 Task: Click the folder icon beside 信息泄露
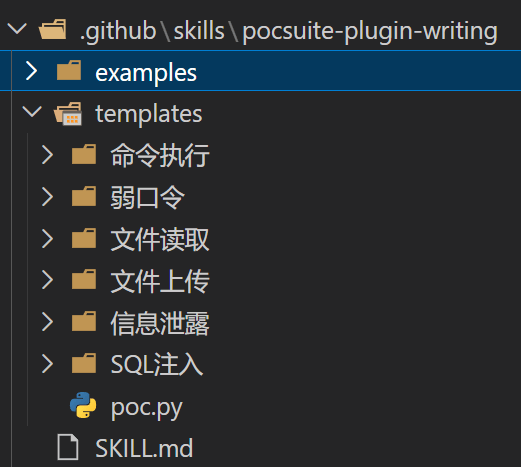(84, 321)
